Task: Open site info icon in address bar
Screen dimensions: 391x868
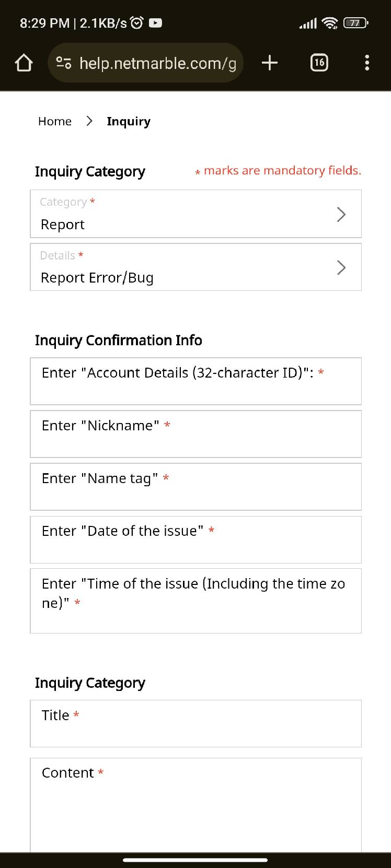Action: pos(63,63)
